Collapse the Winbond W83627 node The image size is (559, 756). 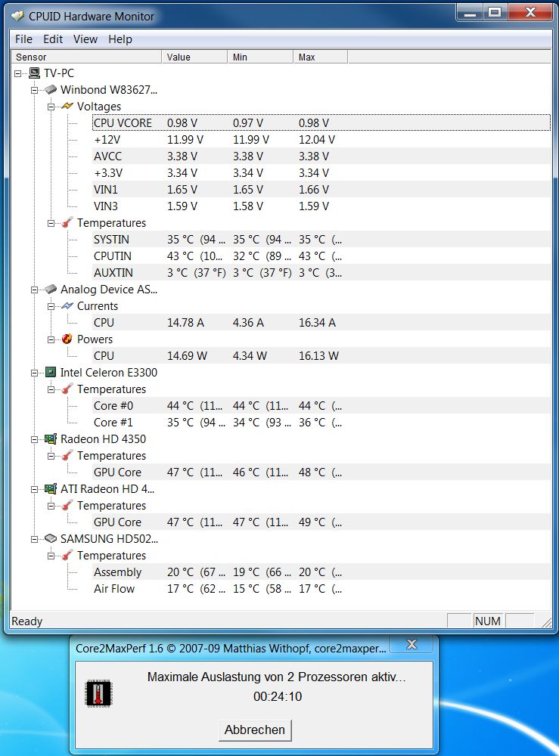34,90
